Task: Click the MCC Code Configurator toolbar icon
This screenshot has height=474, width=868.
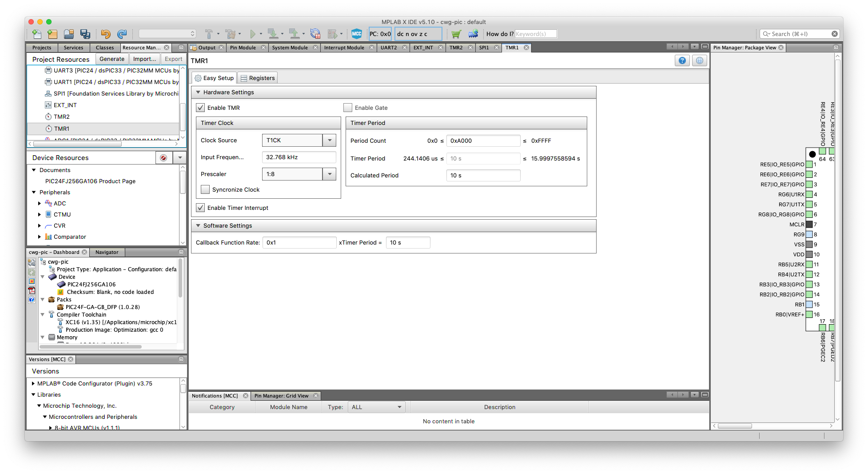Action: [x=356, y=34]
